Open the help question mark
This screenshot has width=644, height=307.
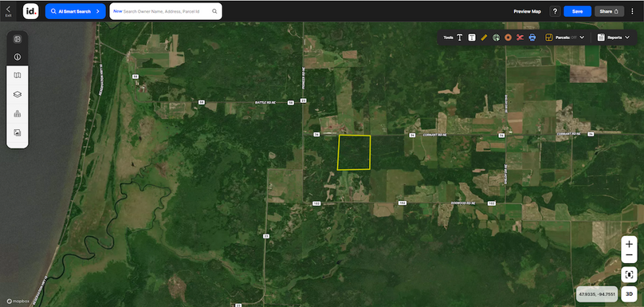pyautogui.click(x=555, y=11)
